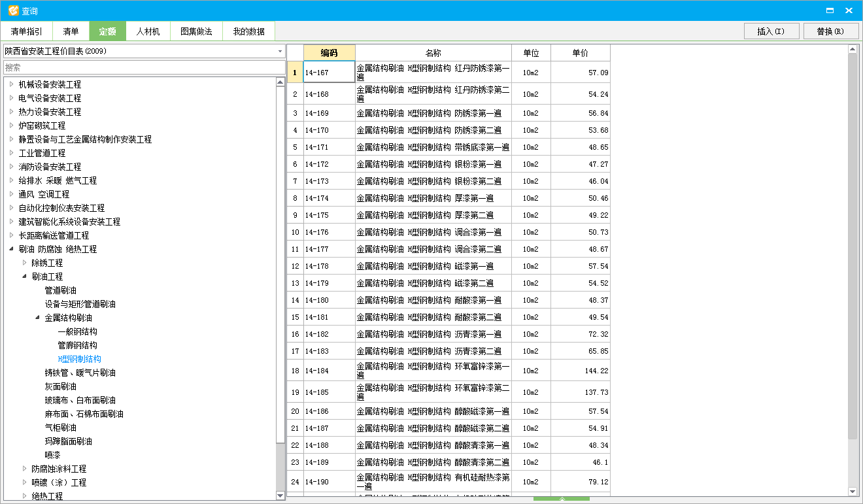Select table top-left corner cell
The image size is (863, 504).
295,53
